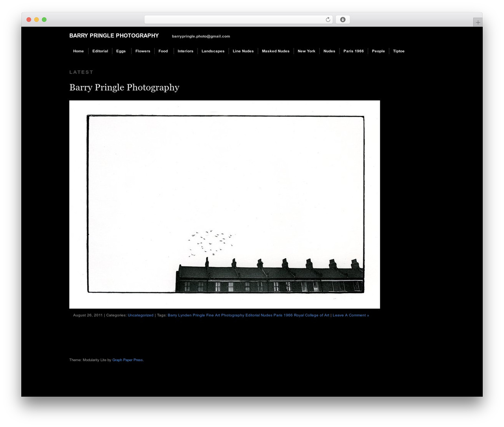
Task: Click the LATEST section label
Action: click(81, 72)
